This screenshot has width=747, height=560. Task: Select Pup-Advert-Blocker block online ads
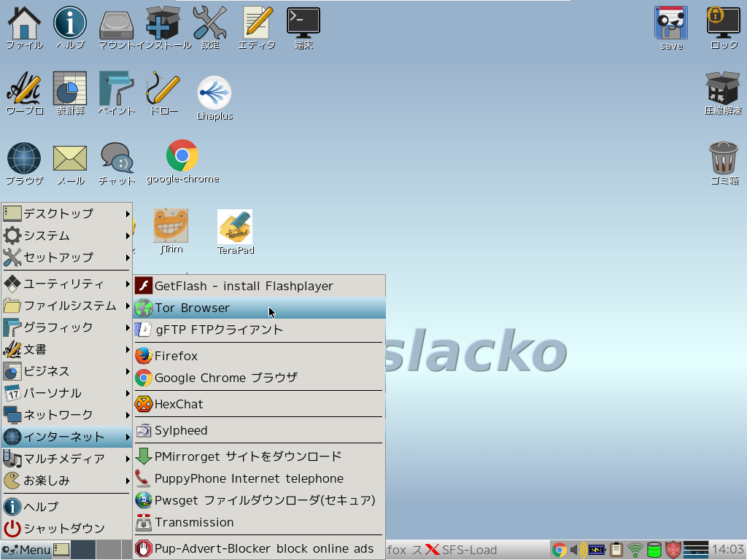click(259, 548)
